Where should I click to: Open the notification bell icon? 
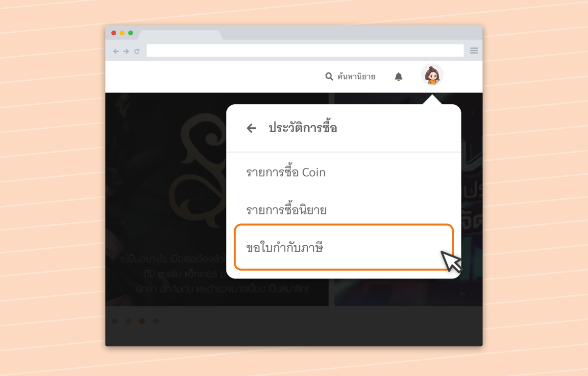coord(399,77)
